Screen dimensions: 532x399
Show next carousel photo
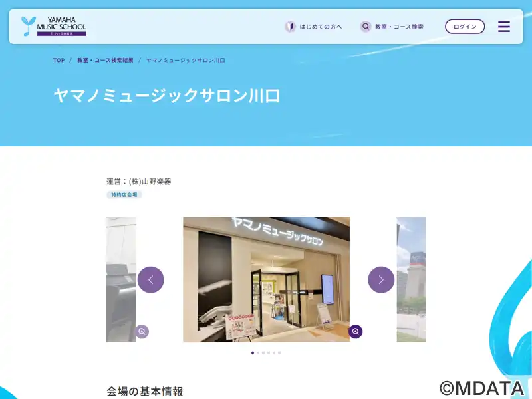(381, 279)
